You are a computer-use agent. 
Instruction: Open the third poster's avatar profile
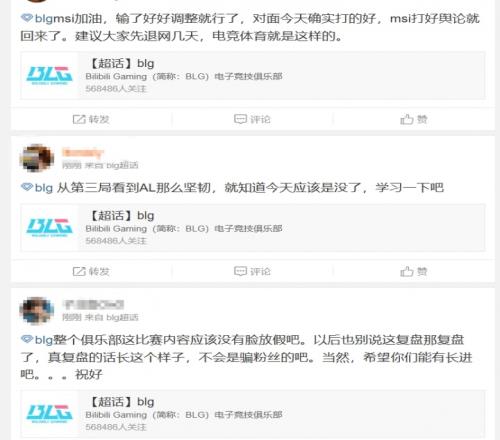point(37,310)
